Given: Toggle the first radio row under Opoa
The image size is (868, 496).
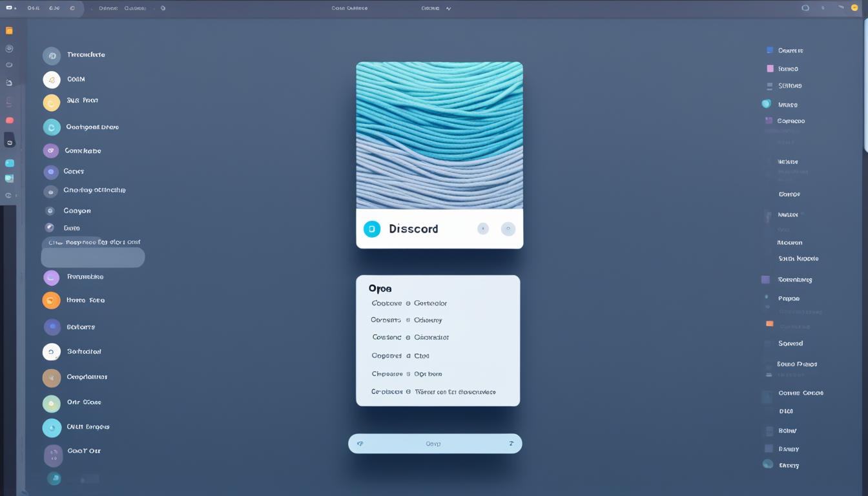Looking at the screenshot, I should pos(409,303).
